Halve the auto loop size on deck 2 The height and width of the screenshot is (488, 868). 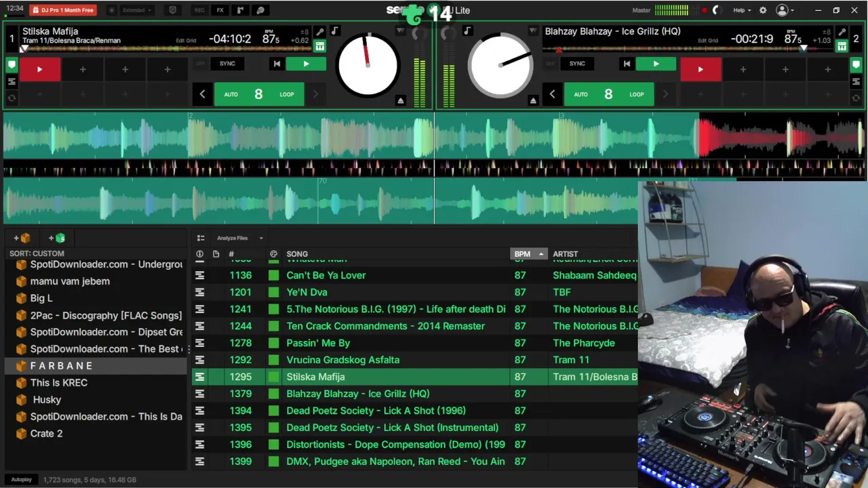[552, 94]
